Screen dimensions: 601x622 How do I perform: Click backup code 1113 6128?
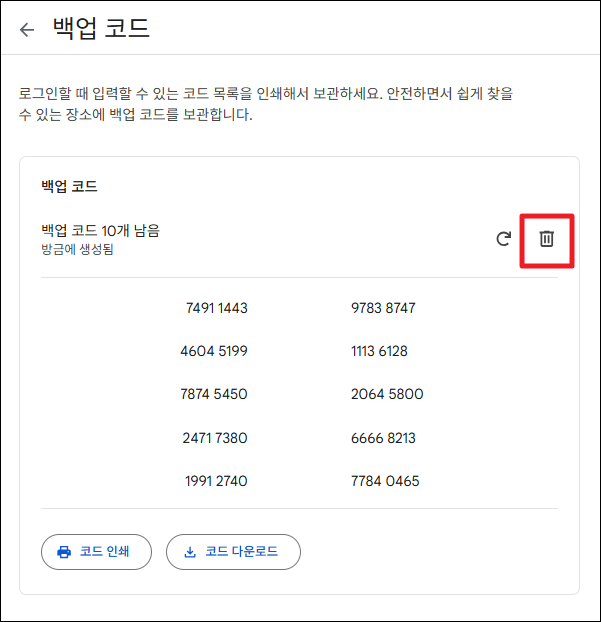(x=379, y=351)
